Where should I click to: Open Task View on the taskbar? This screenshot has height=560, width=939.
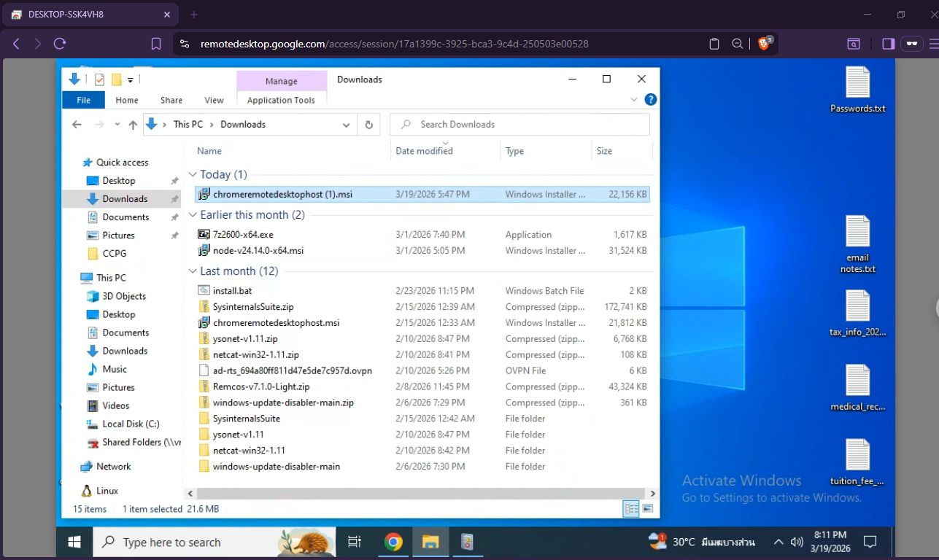point(355,542)
